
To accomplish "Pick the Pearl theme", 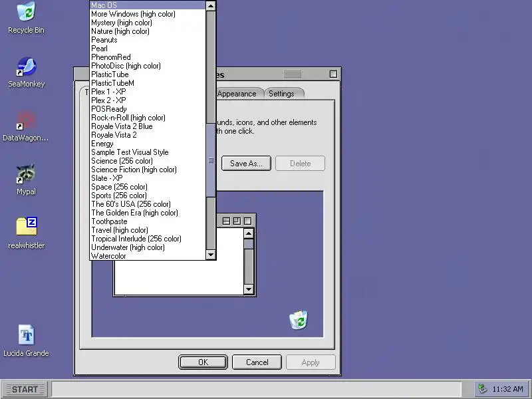I will click(x=148, y=49).
